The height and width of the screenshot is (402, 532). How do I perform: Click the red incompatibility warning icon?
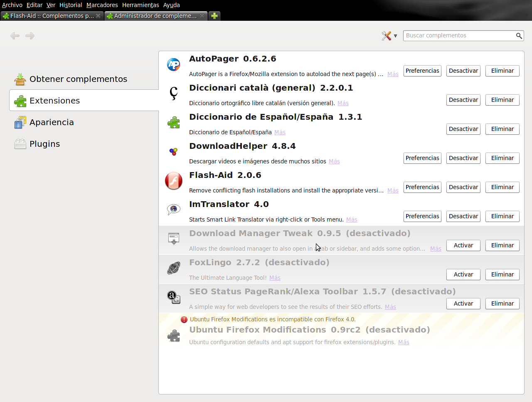184,320
